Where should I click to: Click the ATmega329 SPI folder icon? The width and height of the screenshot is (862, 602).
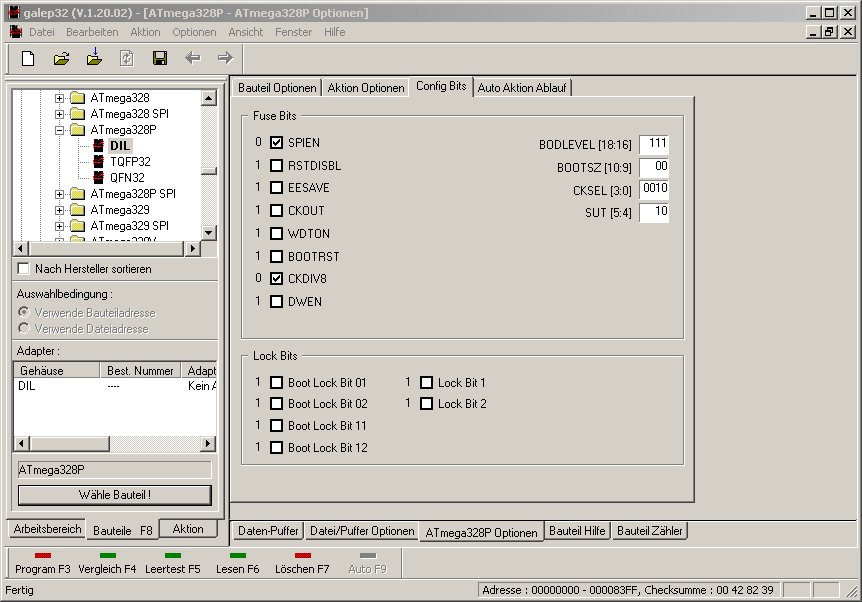(x=78, y=226)
